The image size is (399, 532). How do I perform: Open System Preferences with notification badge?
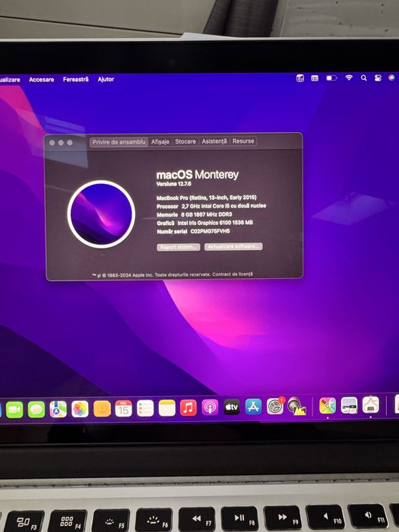[x=275, y=406]
